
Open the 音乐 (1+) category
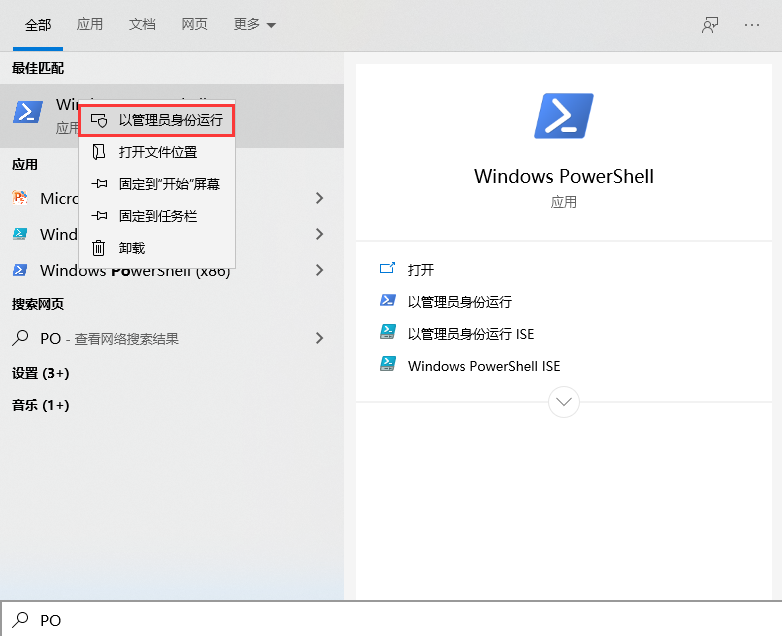click(x=41, y=405)
